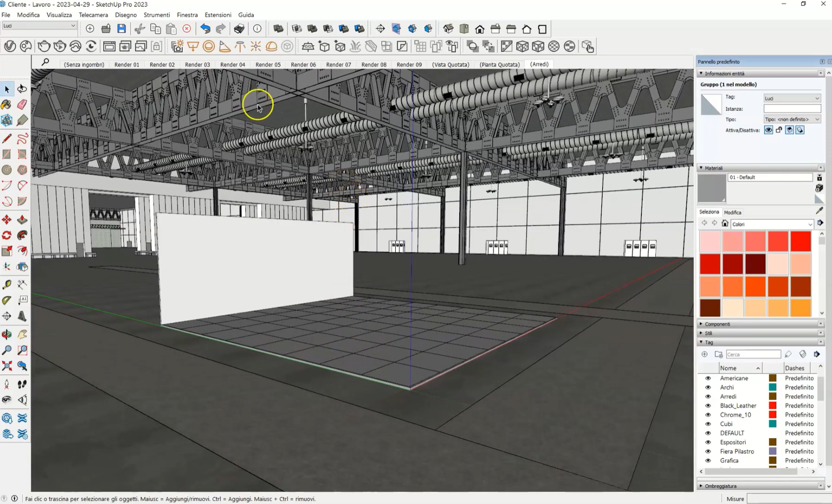Screen dimensions: 832x504
Task: Click the Model Info icon in toolbar
Action: 257,29
